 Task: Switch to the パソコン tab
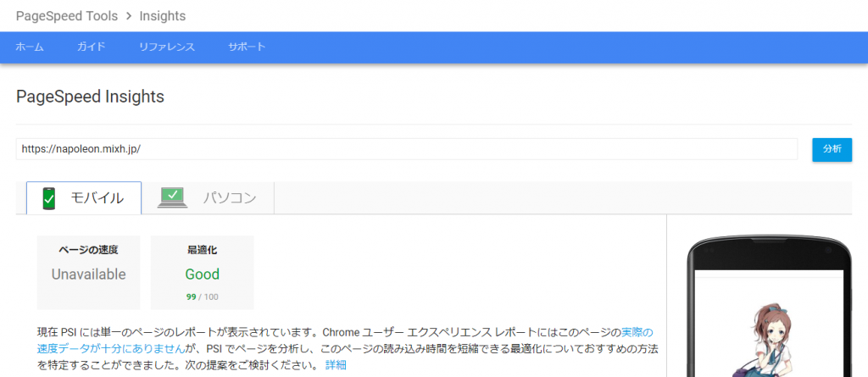coord(209,197)
